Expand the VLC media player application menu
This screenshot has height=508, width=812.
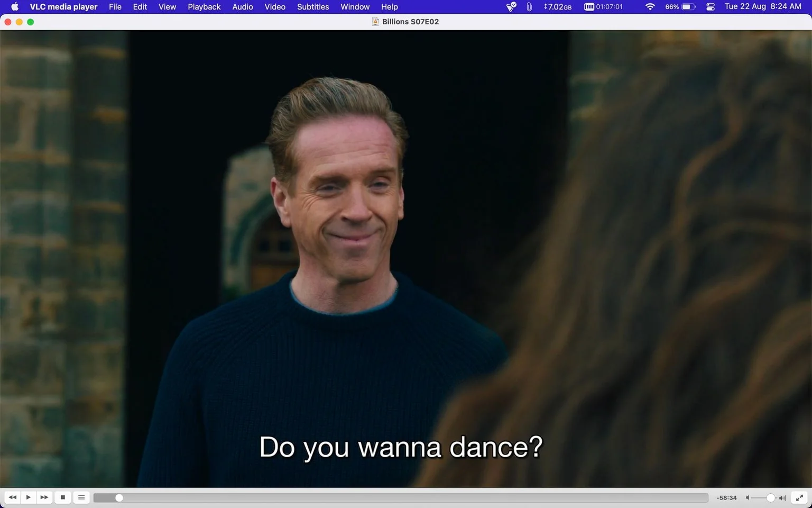(x=63, y=7)
